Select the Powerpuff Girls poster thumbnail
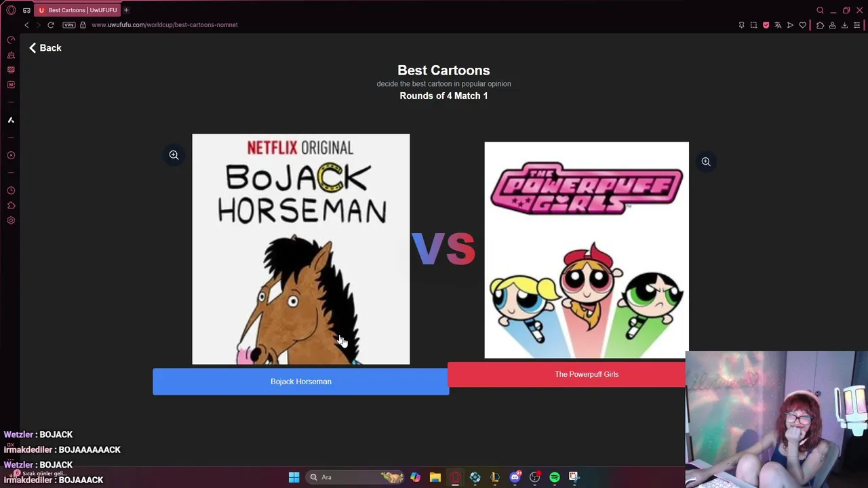The image size is (868, 488). (x=587, y=250)
